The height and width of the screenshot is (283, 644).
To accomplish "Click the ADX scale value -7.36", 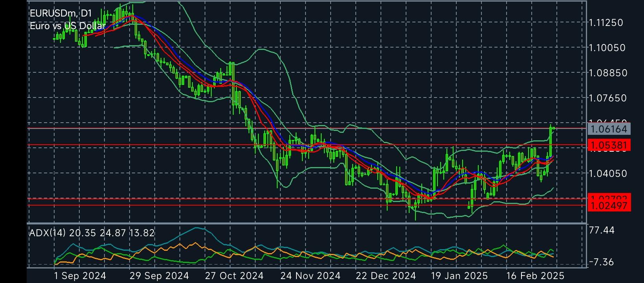I will point(602,262).
